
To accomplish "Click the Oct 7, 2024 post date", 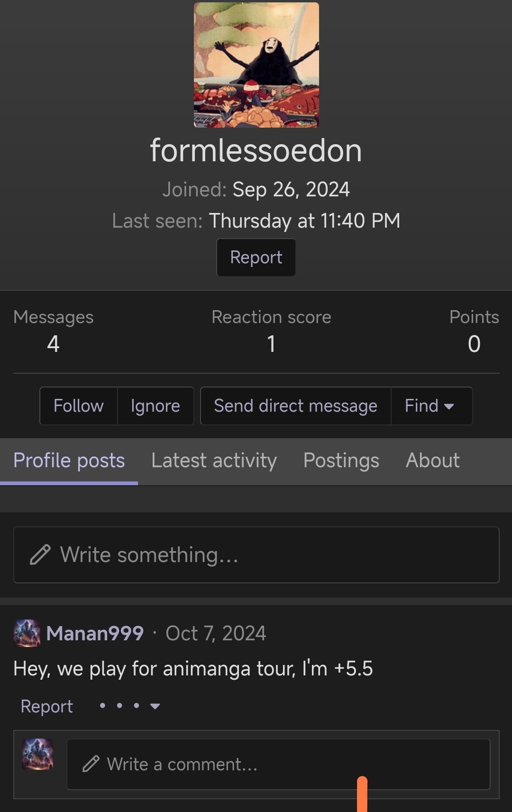I will point(216,633).
